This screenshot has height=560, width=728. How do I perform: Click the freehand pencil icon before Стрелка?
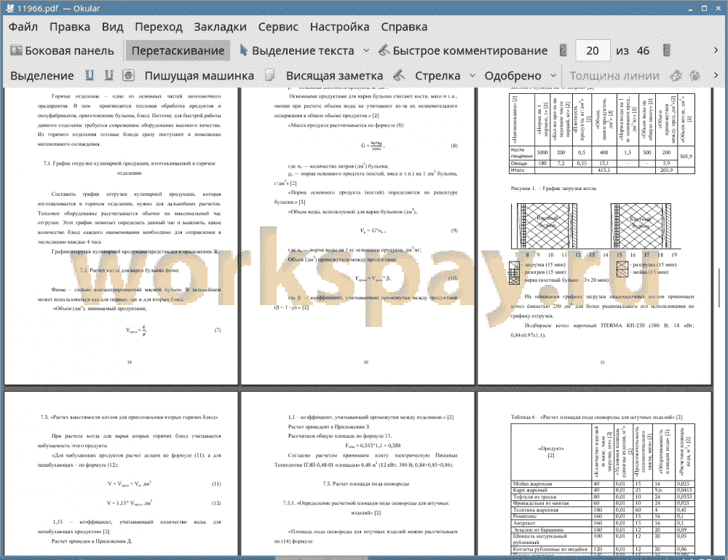(399, 75)
